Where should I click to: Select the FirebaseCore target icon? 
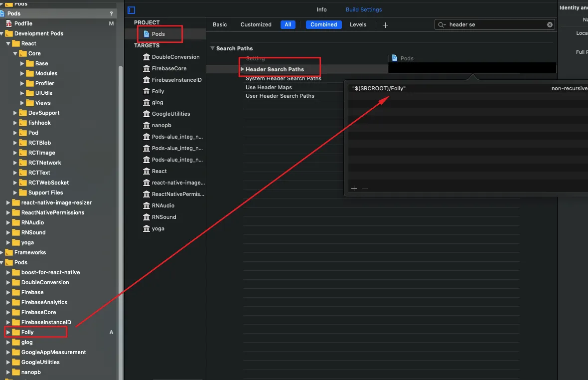click(x=146, y=68)
